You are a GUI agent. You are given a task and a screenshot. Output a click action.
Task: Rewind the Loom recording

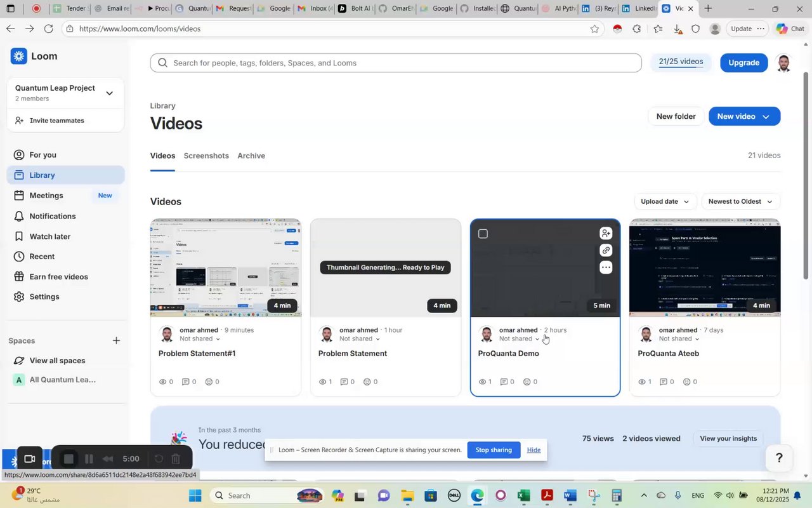(x=108, y=459)
